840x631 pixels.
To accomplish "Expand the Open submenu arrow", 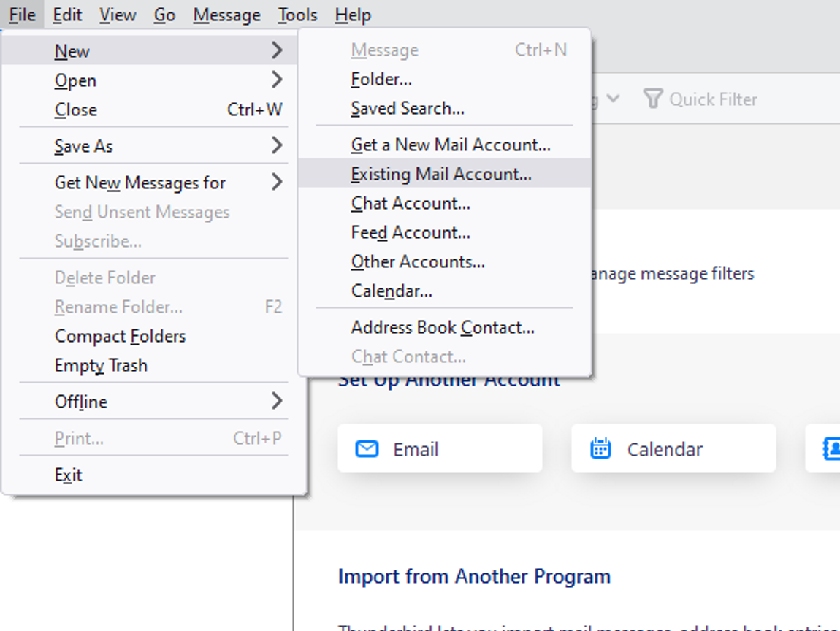I will (x=276, y=80).
